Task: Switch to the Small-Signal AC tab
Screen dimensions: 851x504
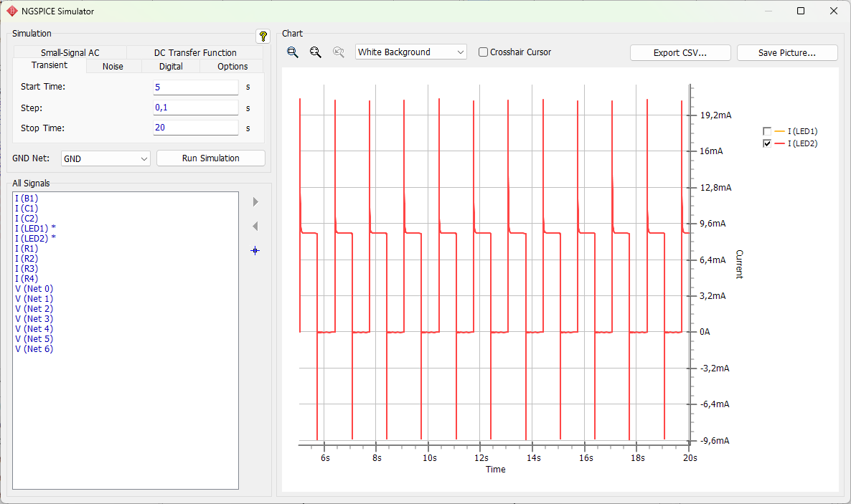Action: coord(70,52)
